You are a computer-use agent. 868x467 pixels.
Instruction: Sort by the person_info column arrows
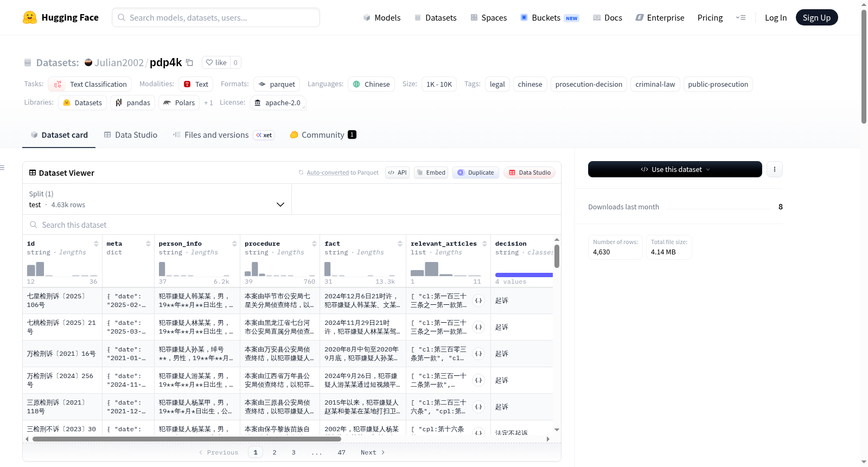point(234,244)
